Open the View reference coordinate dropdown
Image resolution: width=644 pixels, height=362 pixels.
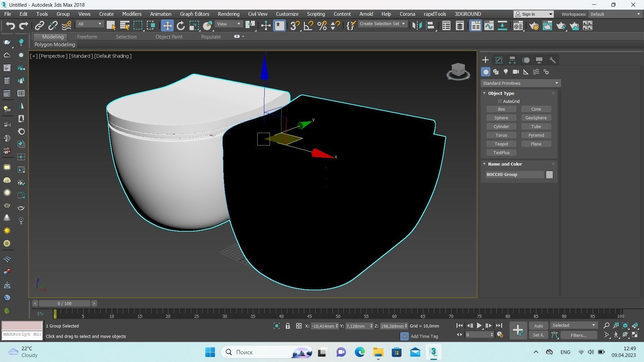click(229, 24)
